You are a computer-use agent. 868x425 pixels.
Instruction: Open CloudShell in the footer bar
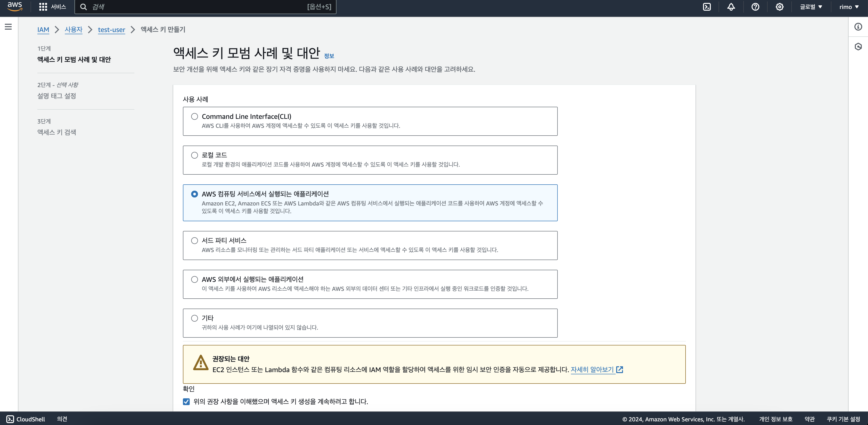click(x=26, y=419)
